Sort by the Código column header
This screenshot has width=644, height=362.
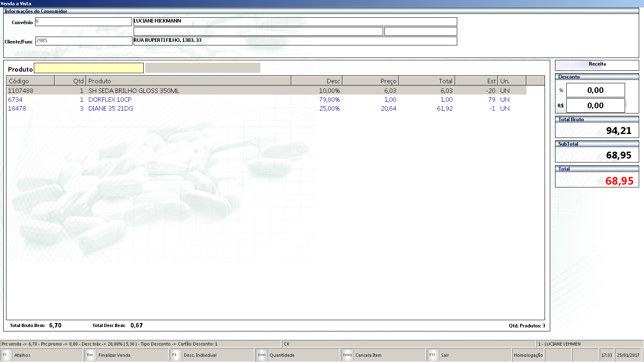pyautogui.click(x=30, y=81)
